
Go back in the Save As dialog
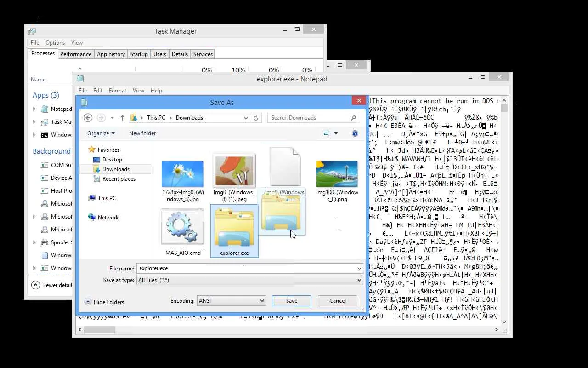click(x=88, y=118)
